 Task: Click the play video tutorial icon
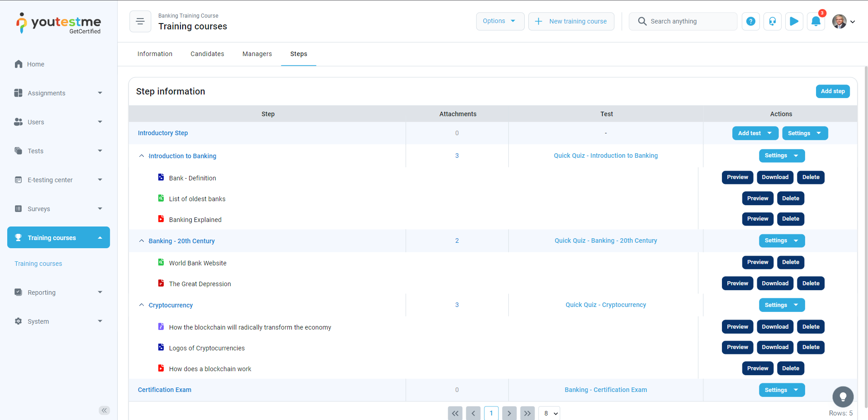794,21
